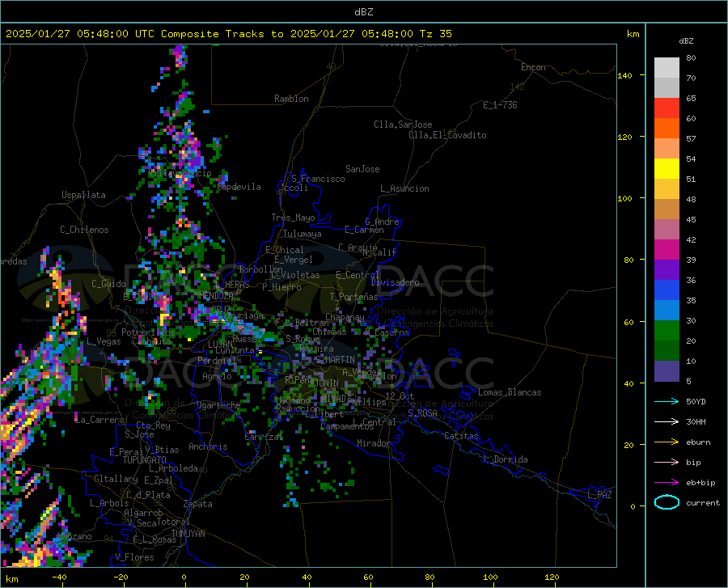
Task: Click the TUNUYAN city label on map
Action: point(188,534)
